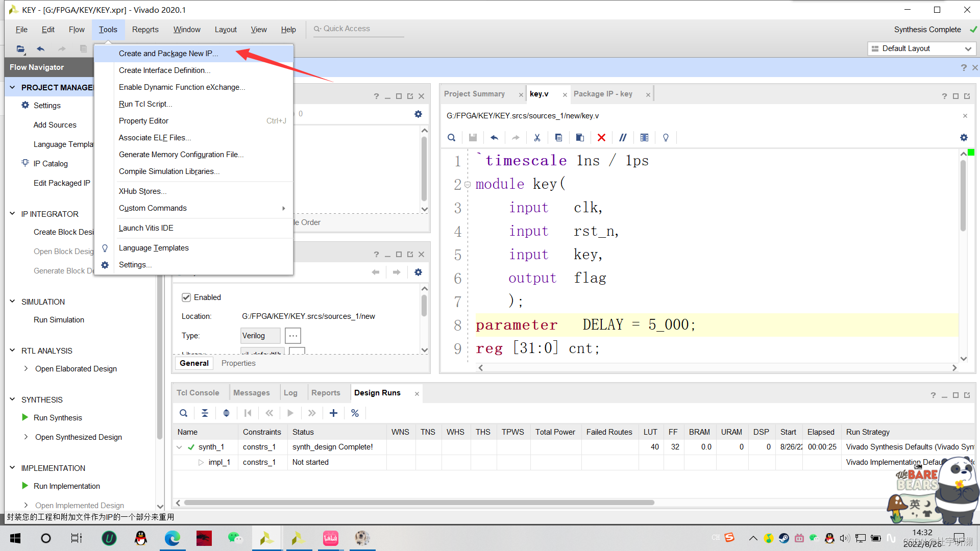The image size is (980, 551).
Task: Switch to the Package IP - key tab
Action: coord(603,94)
